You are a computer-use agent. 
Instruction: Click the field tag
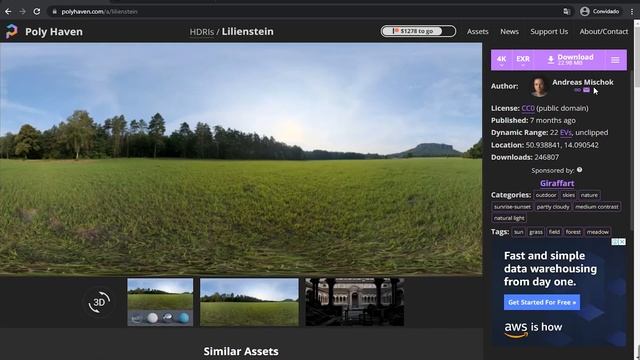tap(554, 232)
